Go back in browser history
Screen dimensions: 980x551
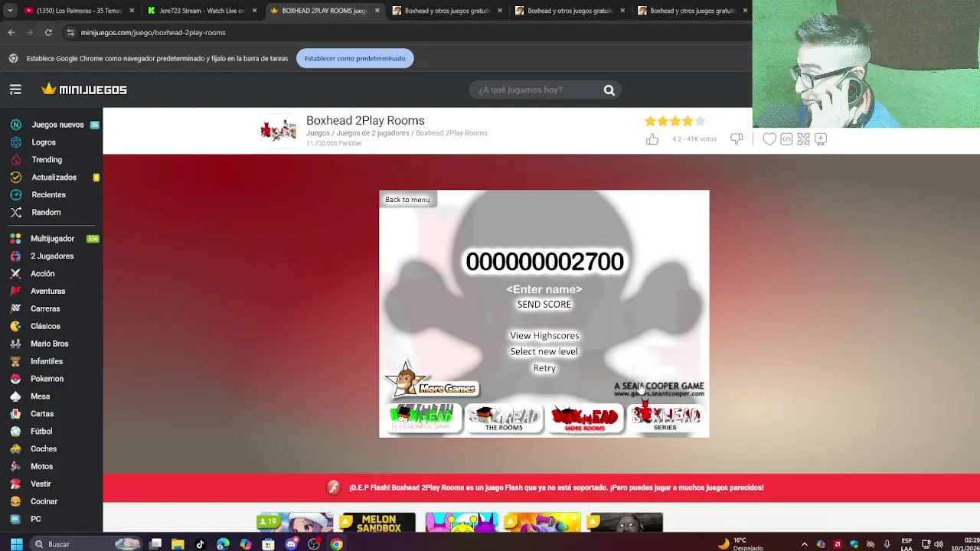coord(11,32)
